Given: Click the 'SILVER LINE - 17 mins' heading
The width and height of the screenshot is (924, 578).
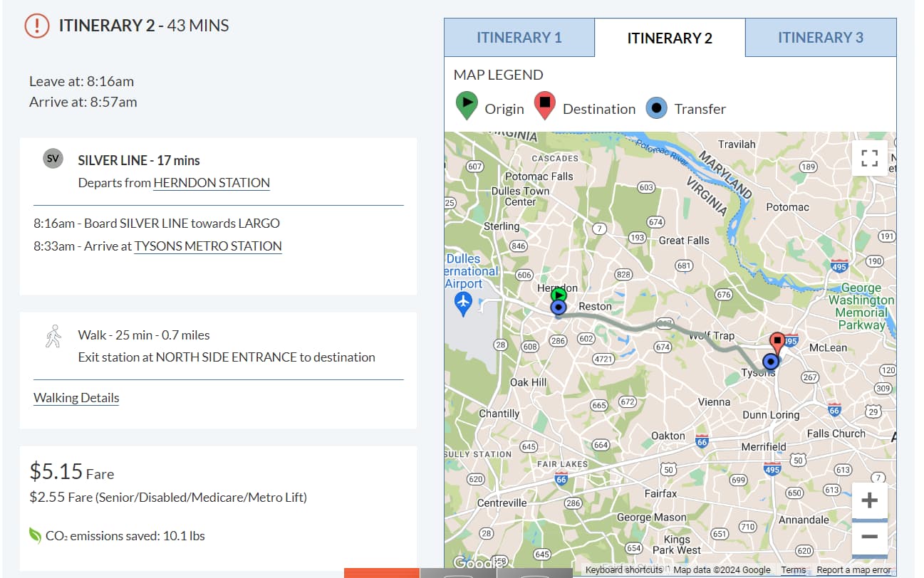Looking at the screenshot, I should [x=139, y=160].
